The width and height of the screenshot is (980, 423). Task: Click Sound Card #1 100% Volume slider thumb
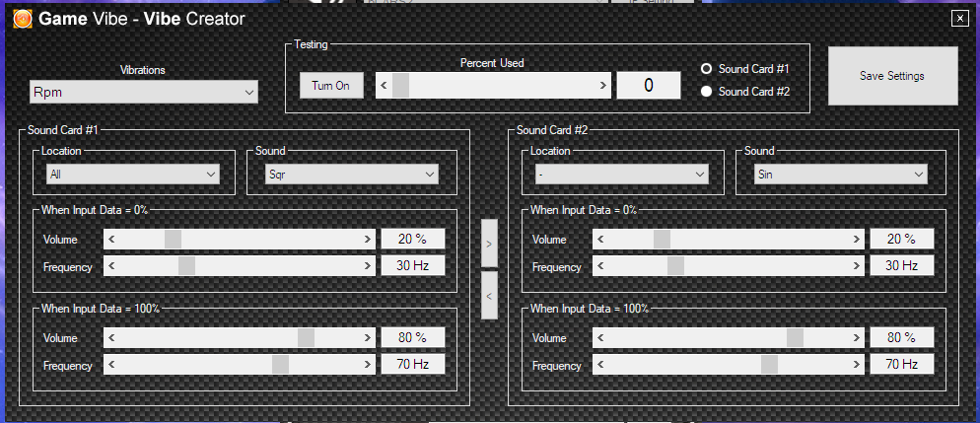point(307,337)
